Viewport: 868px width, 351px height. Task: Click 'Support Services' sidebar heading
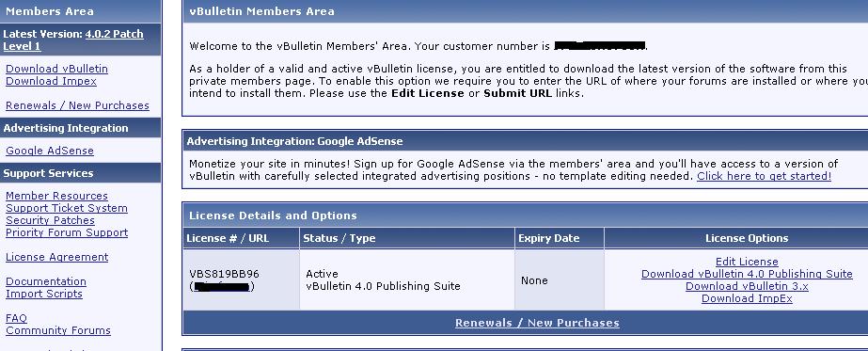coord(48,173)
